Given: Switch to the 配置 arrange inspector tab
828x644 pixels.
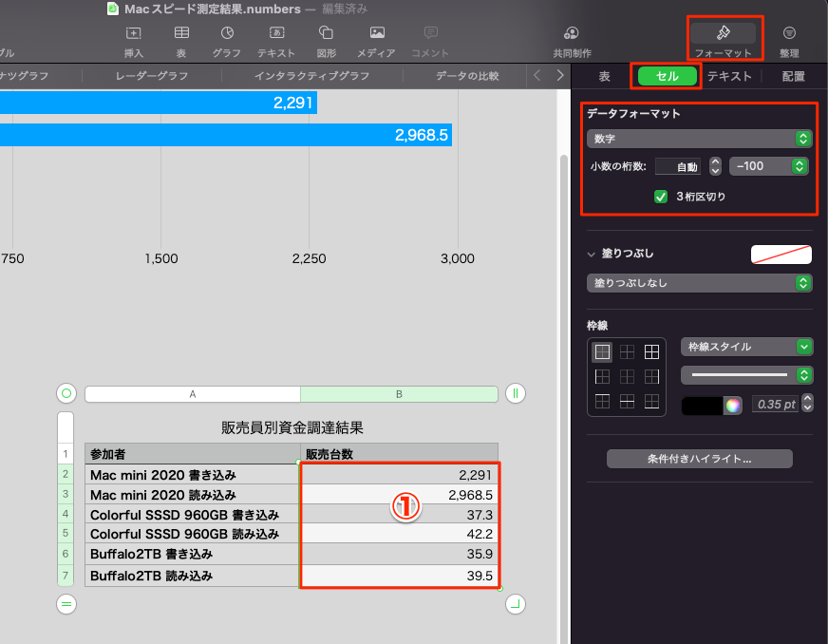Looking at the screenshot, I should click(793, 77).
